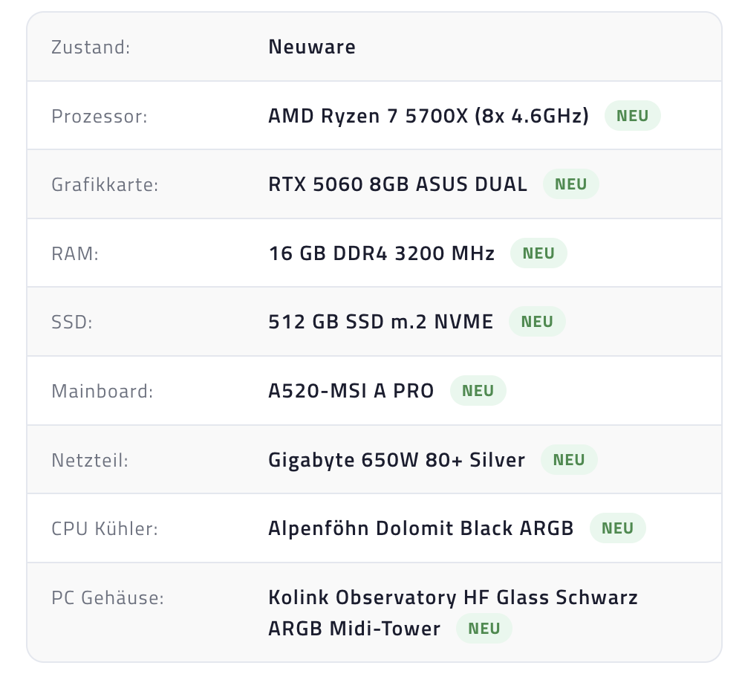
Task: Click the NEU badge after ARGB Midi-Tower
Action: point(484,629)
